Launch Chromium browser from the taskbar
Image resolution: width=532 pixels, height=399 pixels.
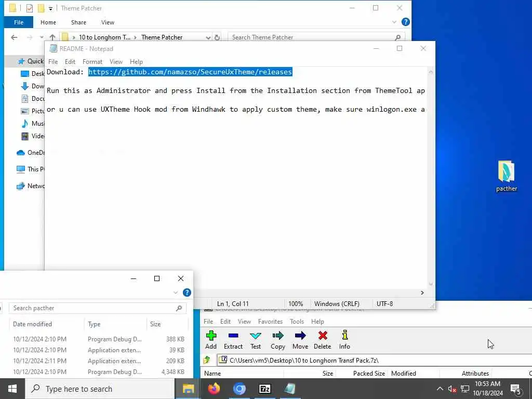[x=239, y=389]
